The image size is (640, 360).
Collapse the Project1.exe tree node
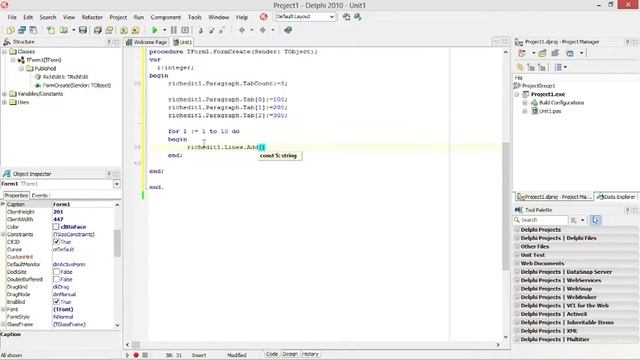[517, 94]
